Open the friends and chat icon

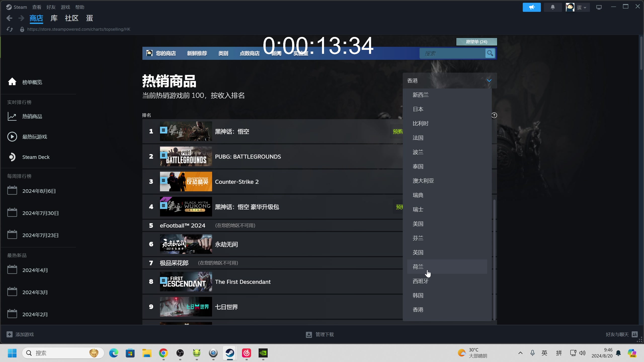pyautogui.click(x=635, y=334)
